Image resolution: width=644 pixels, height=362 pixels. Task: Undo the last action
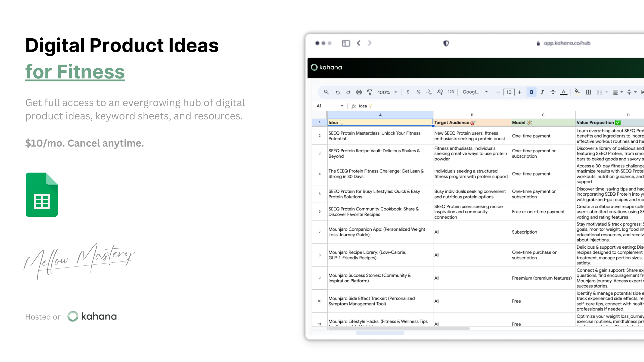(x=338, y=92)
